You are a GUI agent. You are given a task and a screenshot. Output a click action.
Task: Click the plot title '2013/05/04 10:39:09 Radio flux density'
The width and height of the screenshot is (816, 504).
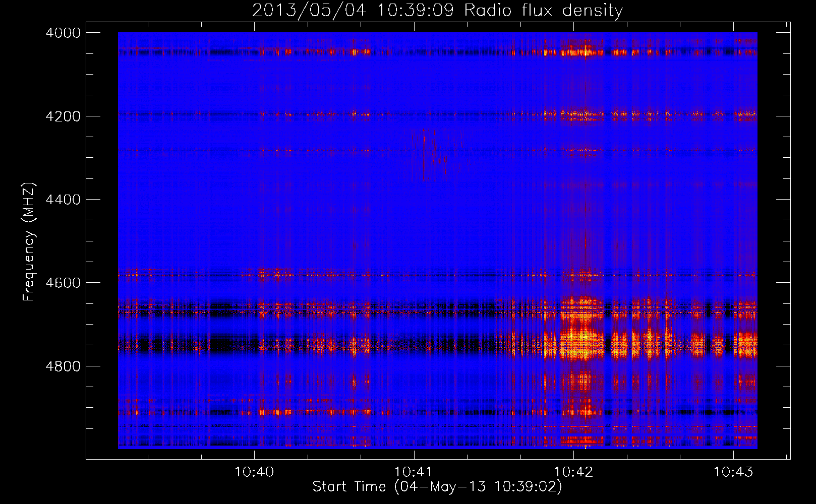(x=437, y=10)
